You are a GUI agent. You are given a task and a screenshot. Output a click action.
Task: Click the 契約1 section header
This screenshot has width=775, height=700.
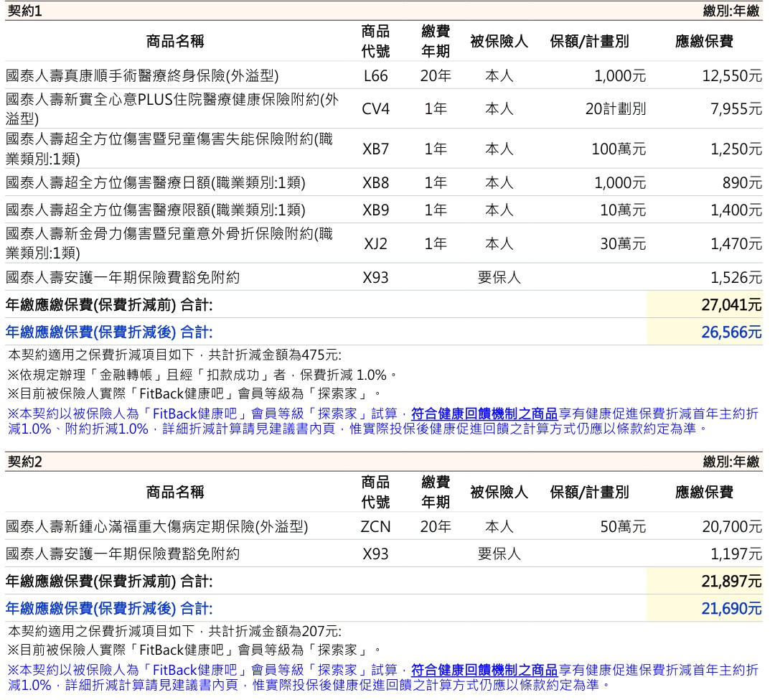[x=24, y=11]
